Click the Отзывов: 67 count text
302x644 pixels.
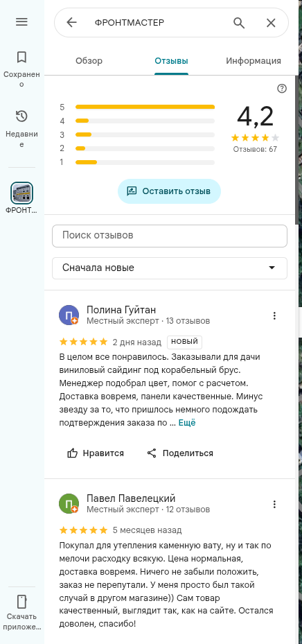click(x=255, y=149)
